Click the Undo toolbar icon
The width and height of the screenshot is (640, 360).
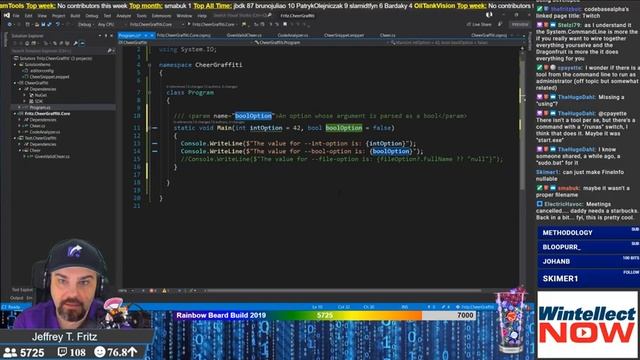pyautogui.click(x=58, y=24)
